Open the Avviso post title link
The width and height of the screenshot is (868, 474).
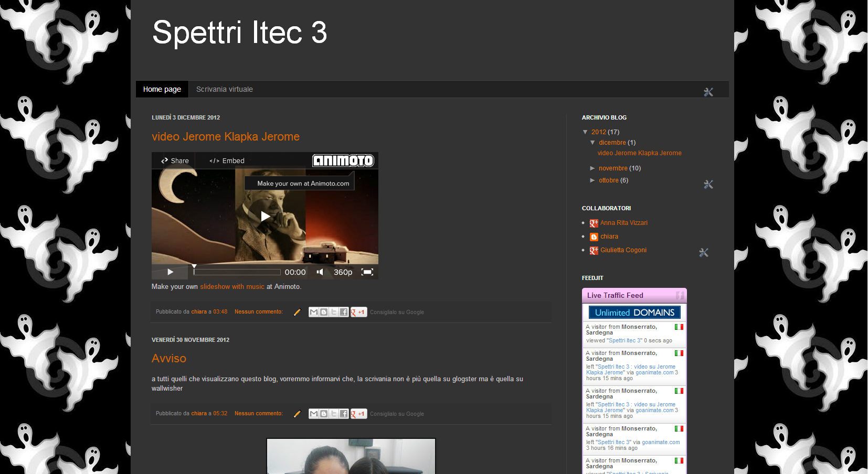click(x=168, y=359)
